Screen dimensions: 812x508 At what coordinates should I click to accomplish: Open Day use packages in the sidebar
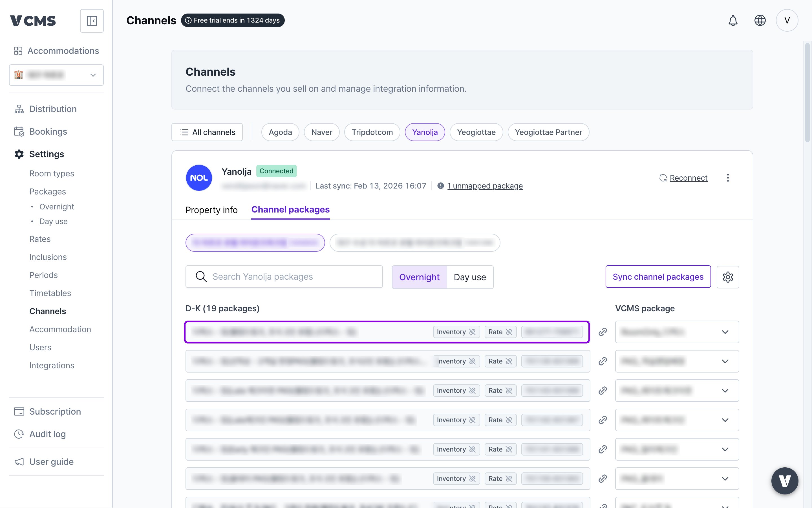[54, 222]
